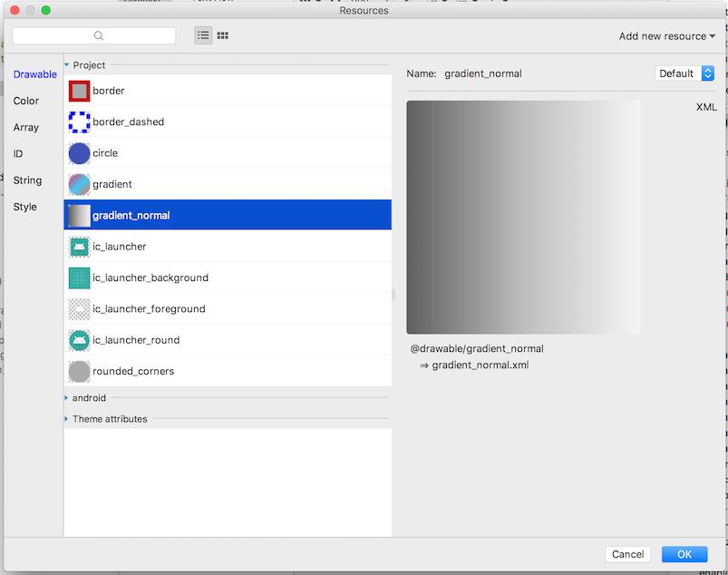Image resolution: width=728 pixels, height=575 pixels.
Task: Select ic_launcher_round circular icon
Action: tap(79, 340)
